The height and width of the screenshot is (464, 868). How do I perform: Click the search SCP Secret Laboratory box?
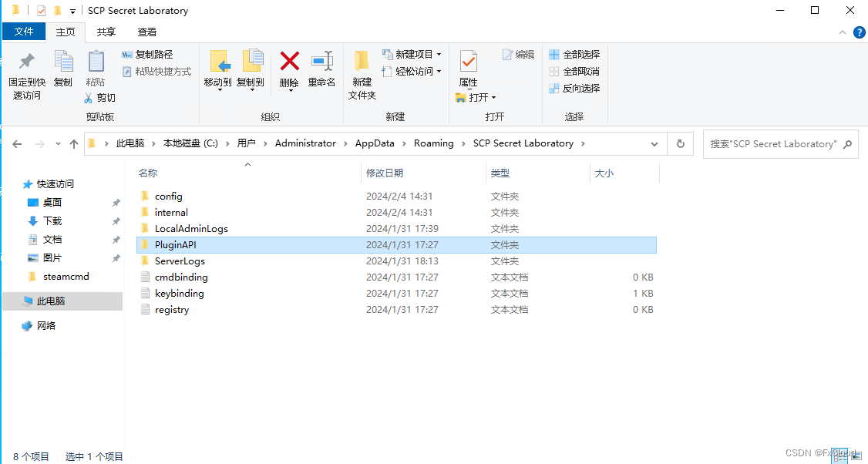point(781,144)
